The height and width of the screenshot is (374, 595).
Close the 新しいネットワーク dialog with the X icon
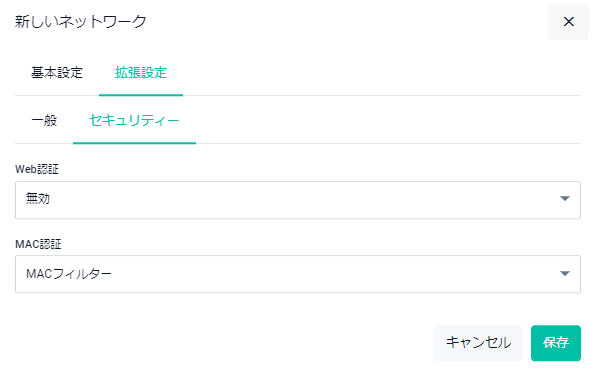568,22
